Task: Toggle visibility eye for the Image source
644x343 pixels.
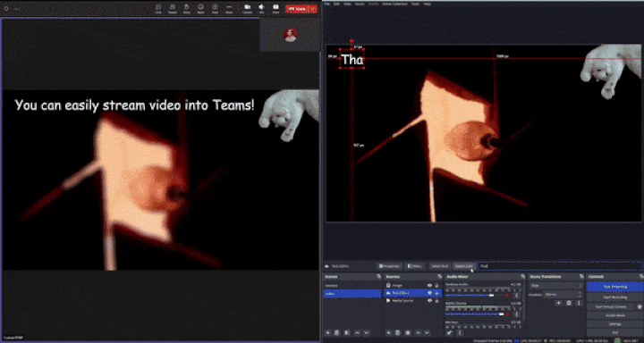Action: pos(430,285)
